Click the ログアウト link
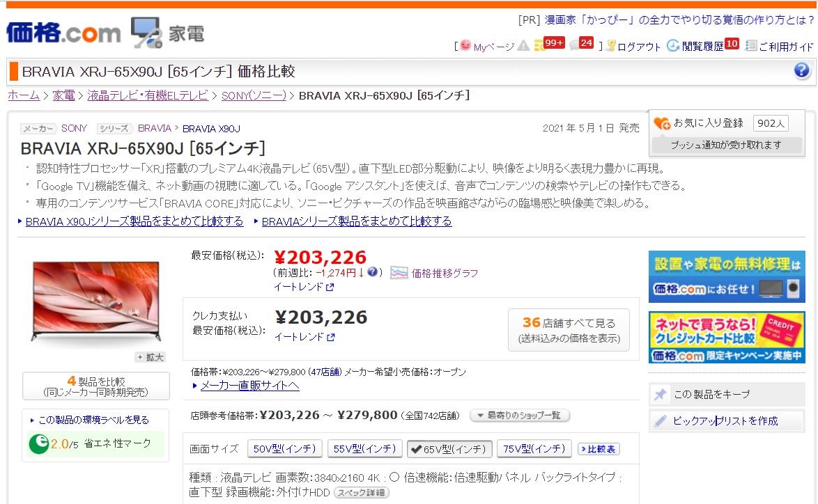The height and width of the screenshot is (504, 818). [639, 47]
